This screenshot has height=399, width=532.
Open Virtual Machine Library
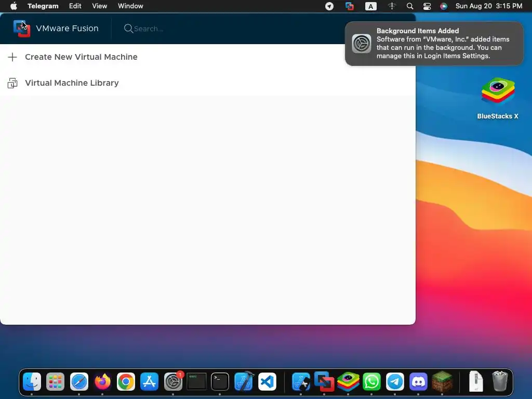click(x=72, y=83)
